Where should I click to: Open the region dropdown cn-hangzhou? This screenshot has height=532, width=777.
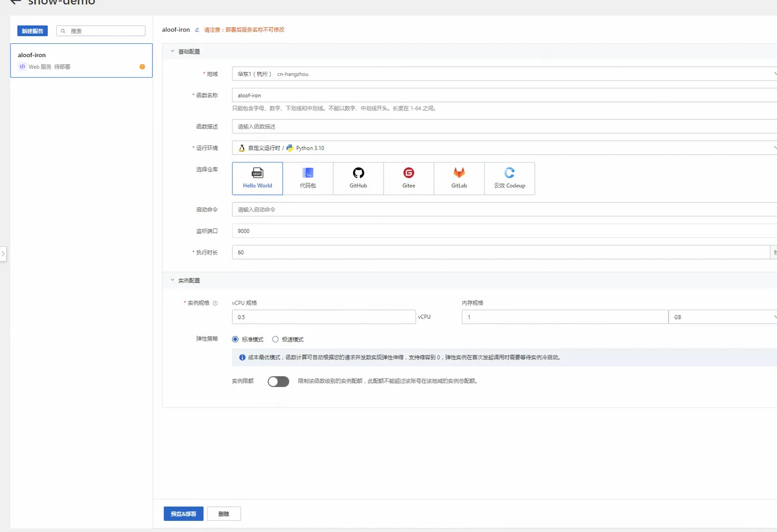[x=504, y=74]
